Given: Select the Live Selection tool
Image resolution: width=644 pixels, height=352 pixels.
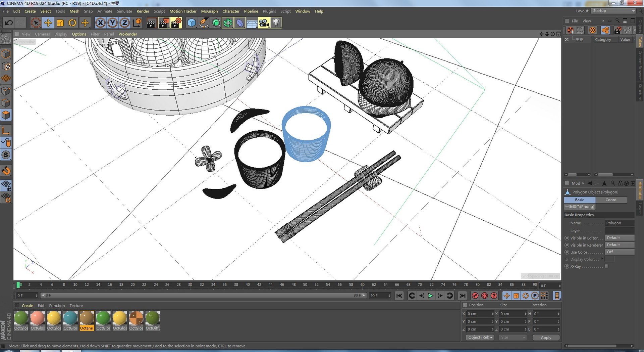Looking at the screenshot, I should 36,23.
